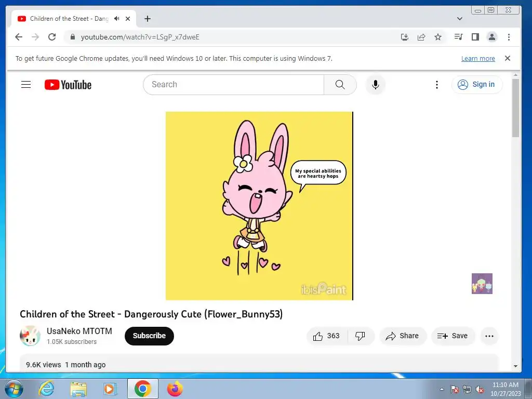
Task: Open the Chrome side panel
Action: (x=475, y=37)
